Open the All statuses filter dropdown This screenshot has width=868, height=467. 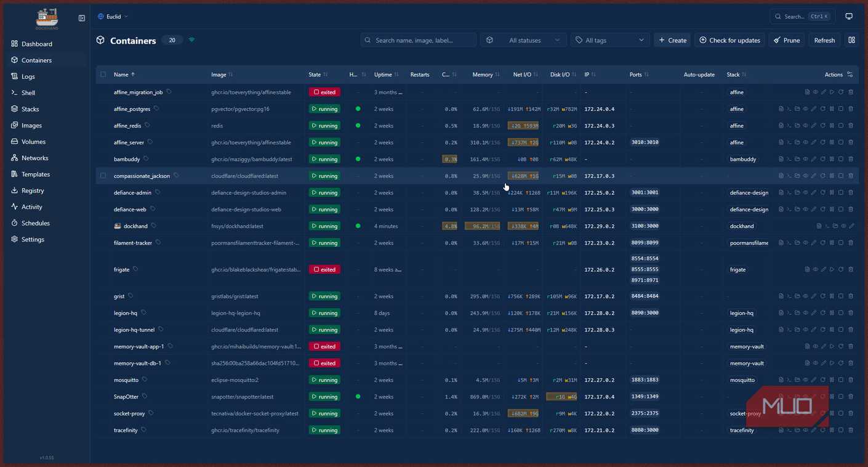pos(523,40)
